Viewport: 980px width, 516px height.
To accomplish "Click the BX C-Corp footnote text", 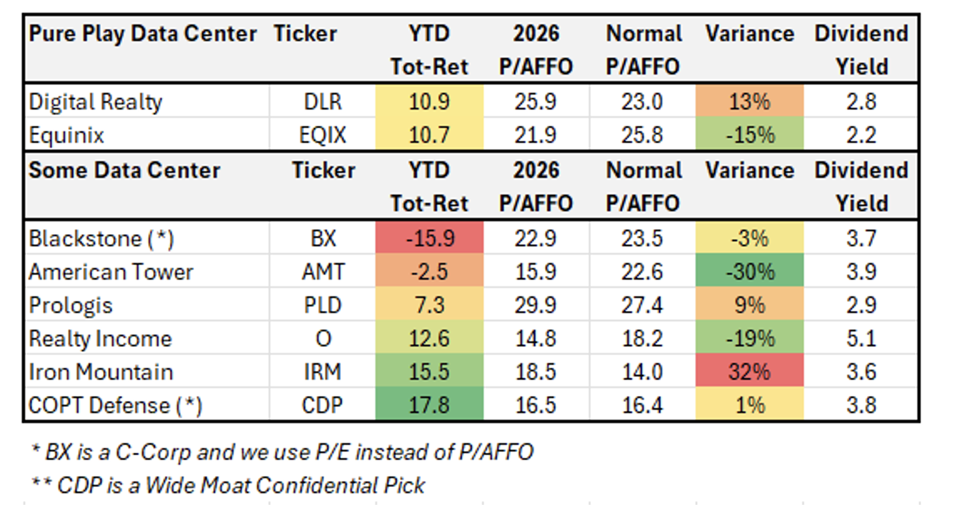I will (x=282, y=452).
